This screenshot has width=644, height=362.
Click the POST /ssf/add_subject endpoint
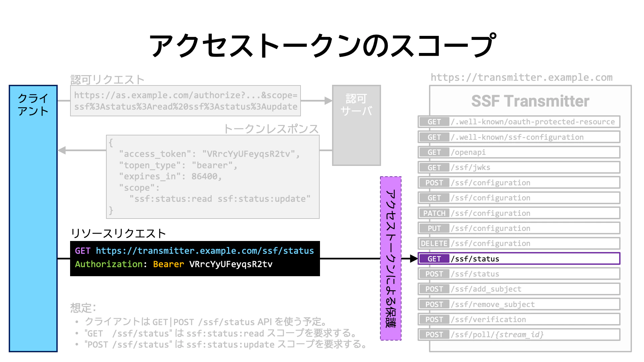[519, 289]
